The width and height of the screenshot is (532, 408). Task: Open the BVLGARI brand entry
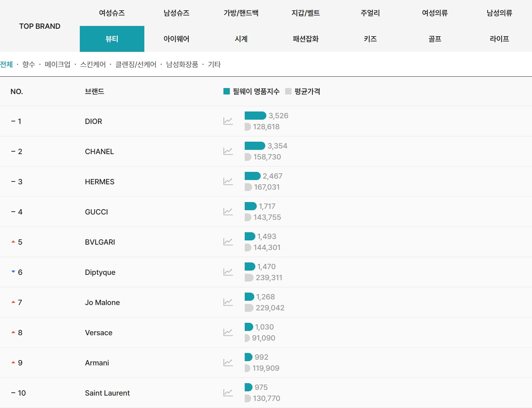(100, 242)
